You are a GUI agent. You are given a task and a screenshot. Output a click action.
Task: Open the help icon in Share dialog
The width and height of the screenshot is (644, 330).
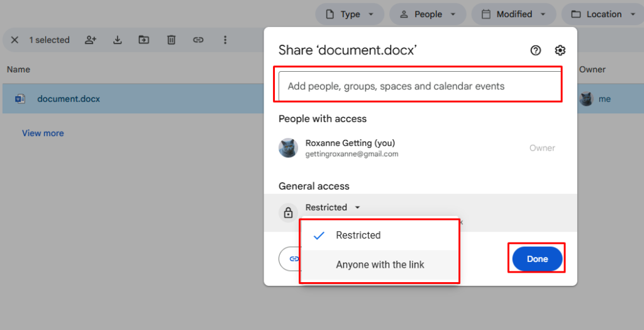click(x=536, y=50)
